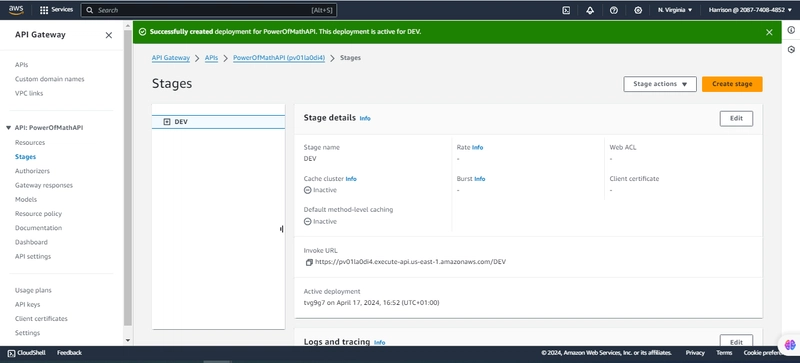
Task: Open the PowerOfMathAPI breadcrumb link
Action: [279, 58]
